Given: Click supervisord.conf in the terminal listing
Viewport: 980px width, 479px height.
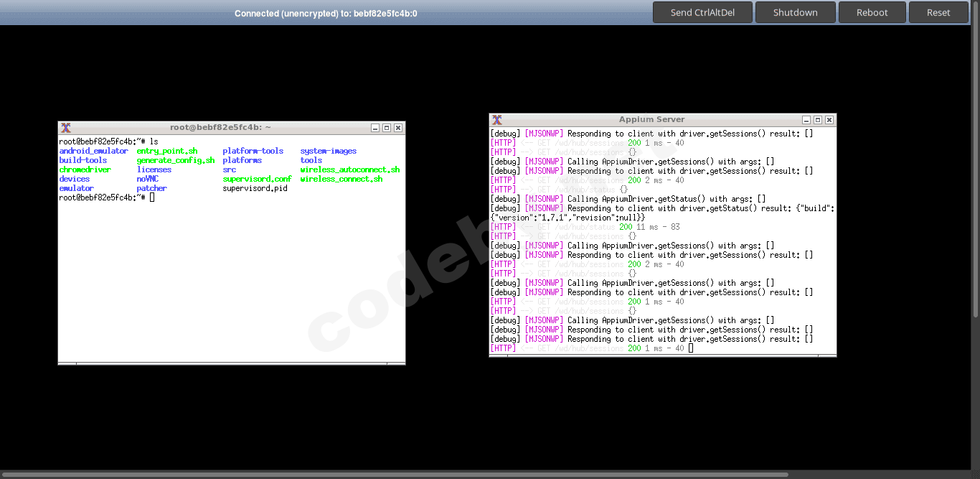Looking at the screenshot, I should (257, 179).
